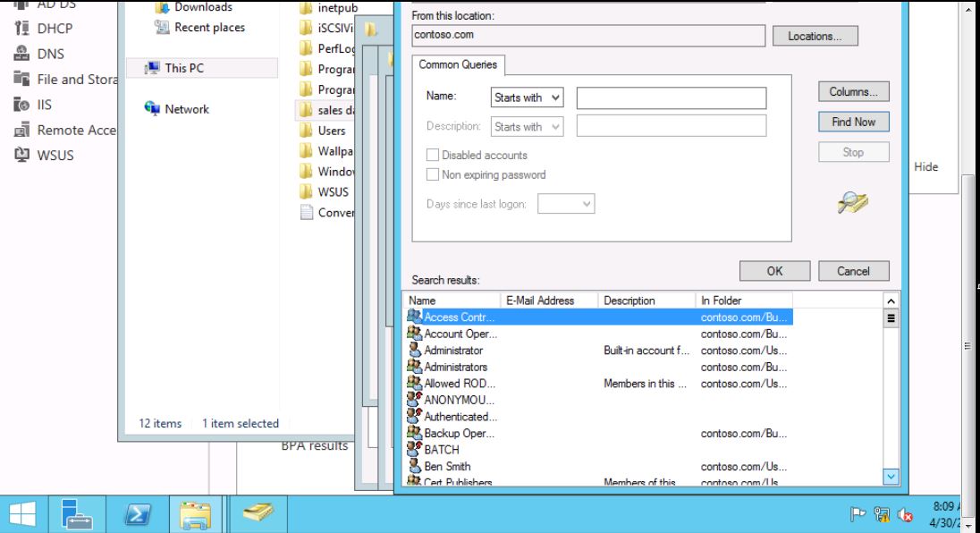Open Server Manager from taskbar

click(x=76, y=514)
